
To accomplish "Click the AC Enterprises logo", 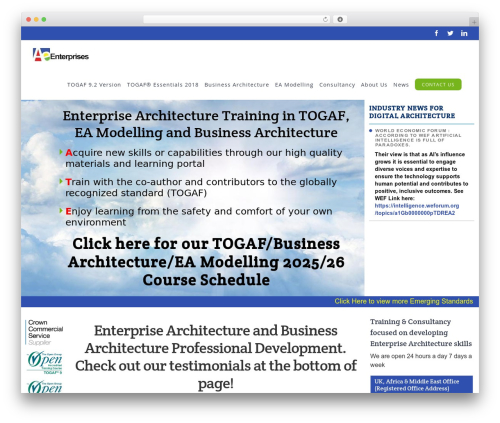I will 60,55.
